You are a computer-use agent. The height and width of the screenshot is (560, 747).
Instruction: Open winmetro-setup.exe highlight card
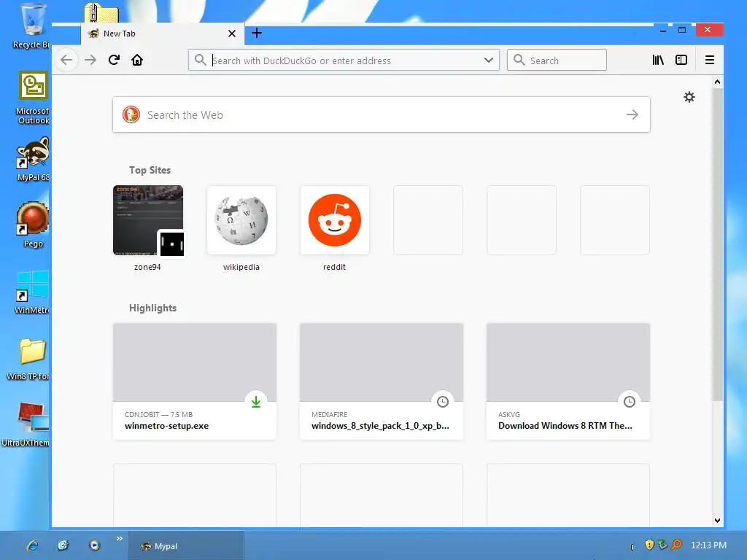(194, 381)
